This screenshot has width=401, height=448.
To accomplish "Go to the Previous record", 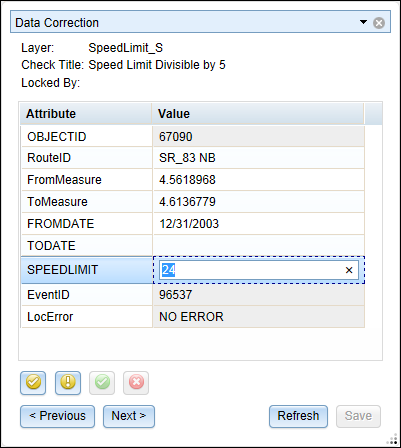I will pyautogui.click(x=57, y=416).
